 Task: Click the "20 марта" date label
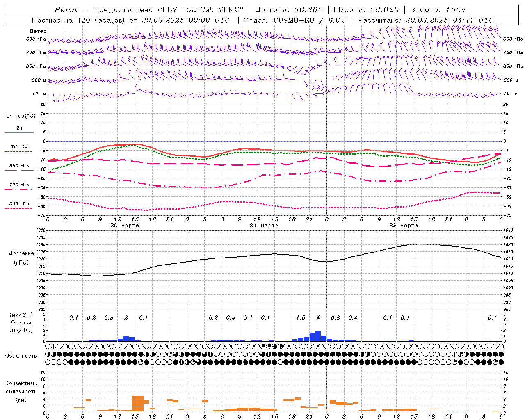click(125, 226)
